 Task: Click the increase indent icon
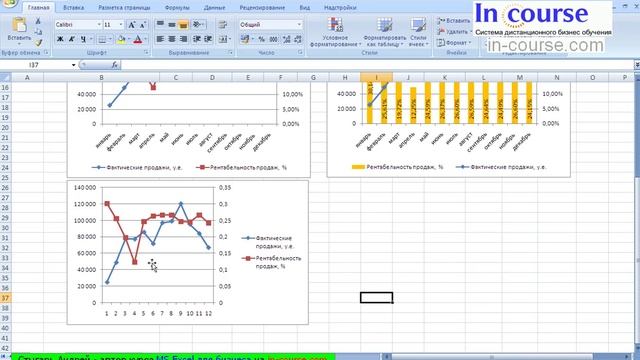208,39
